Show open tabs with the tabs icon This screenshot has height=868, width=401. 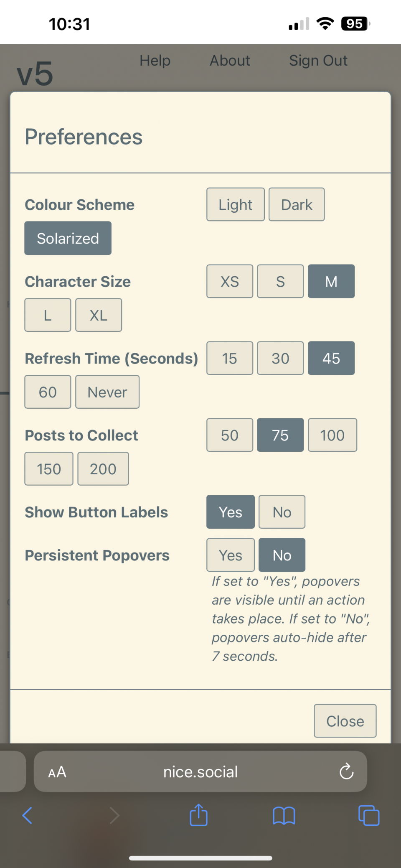pyautogui.click(x=369, y=815)
